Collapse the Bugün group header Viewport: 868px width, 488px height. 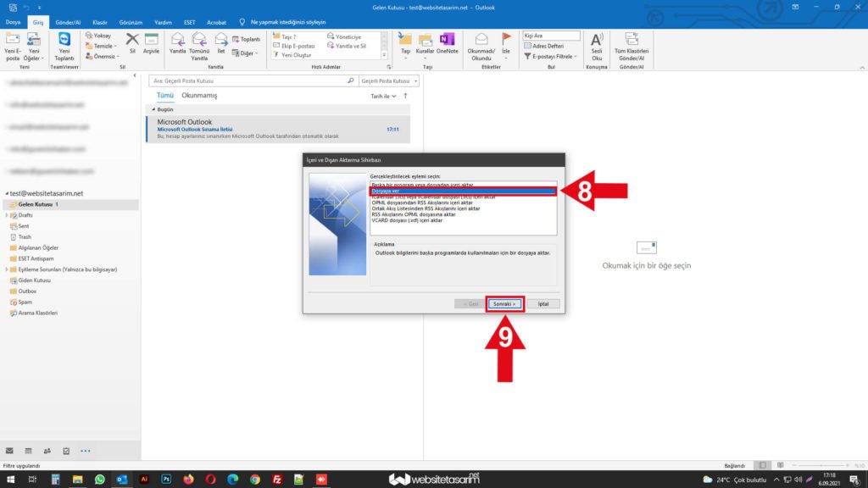tap(154, 109)
